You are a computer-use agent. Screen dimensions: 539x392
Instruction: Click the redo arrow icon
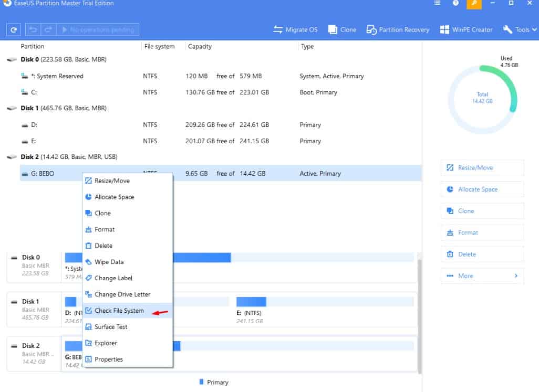pyautogui.click(x=48, y=30)
